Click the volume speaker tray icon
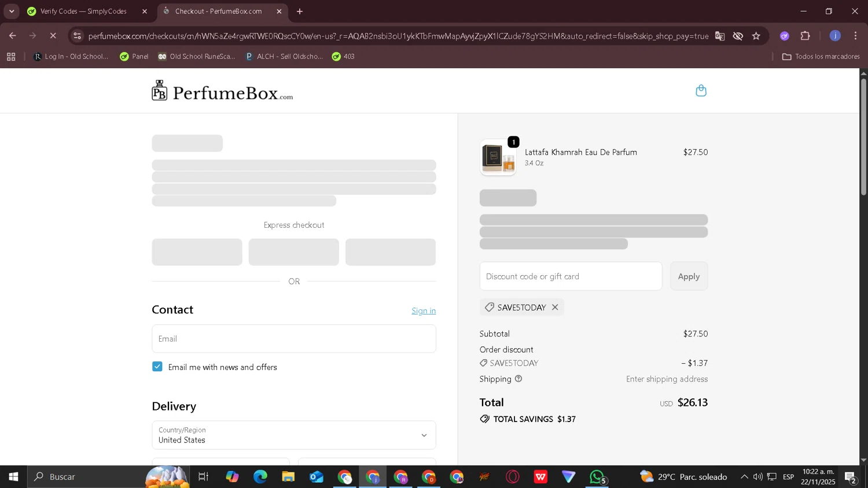Viewport: 868px width, 488px height. tap(757, 477)
